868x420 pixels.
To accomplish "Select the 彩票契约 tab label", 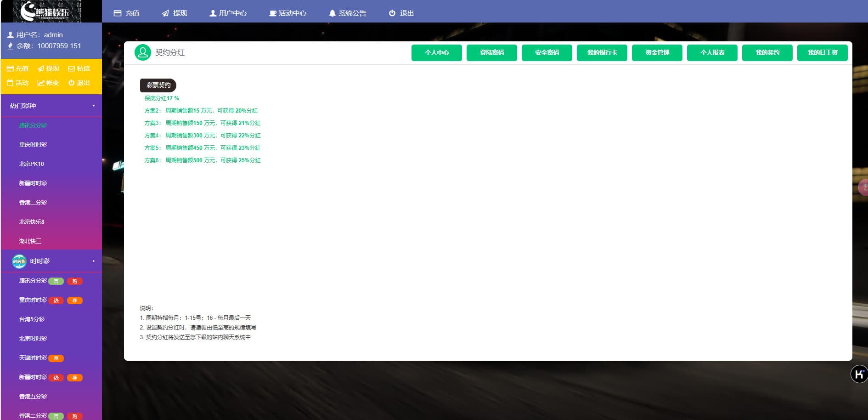I will tap(158, 85).
